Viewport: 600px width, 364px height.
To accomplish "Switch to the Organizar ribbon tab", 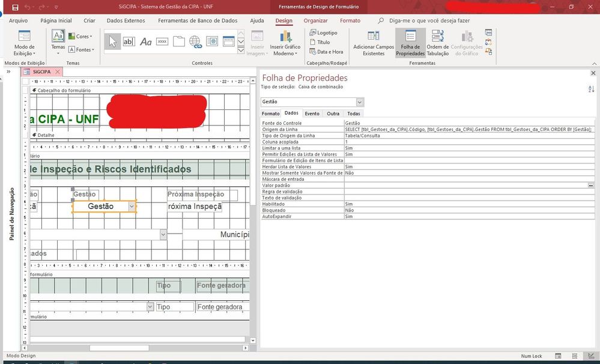I will (317, 20).
